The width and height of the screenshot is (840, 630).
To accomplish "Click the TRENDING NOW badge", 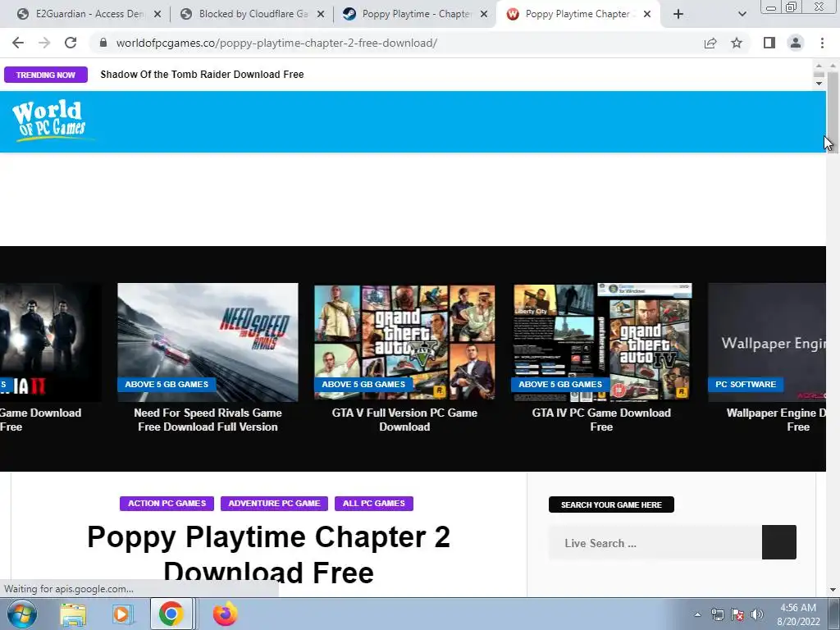I will click(x=46, y=75).
